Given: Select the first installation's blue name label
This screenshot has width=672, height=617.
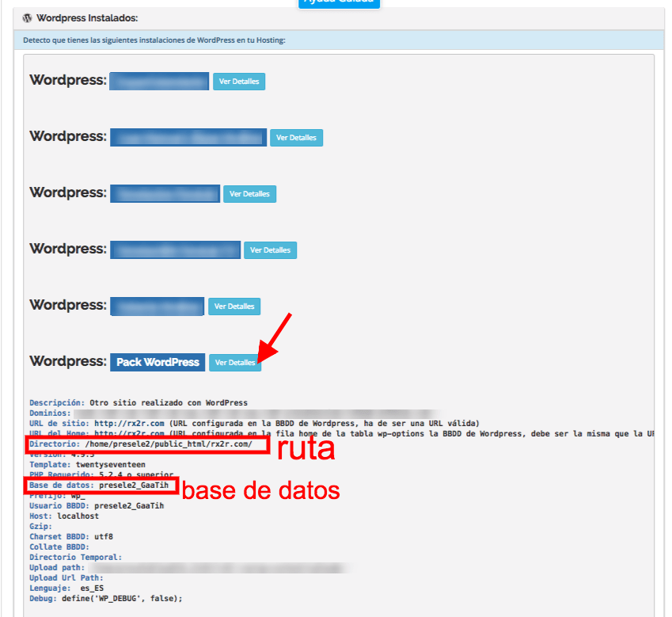Looking at the screenshot, I should [158, 81].
